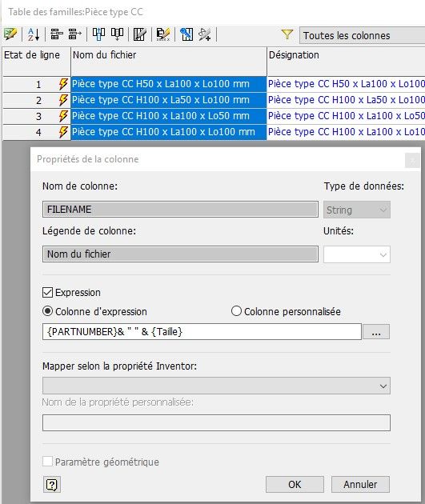The width and height of the screenshot is (425, 504).
Task: Uncheck the Expression checkbox
Action: [x=47, y=293]
